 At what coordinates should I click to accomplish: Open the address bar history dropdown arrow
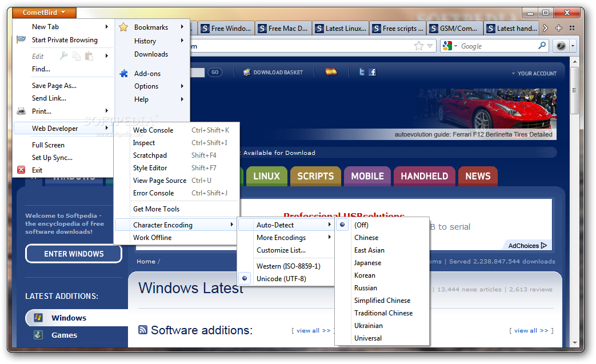tap(430, 46)
